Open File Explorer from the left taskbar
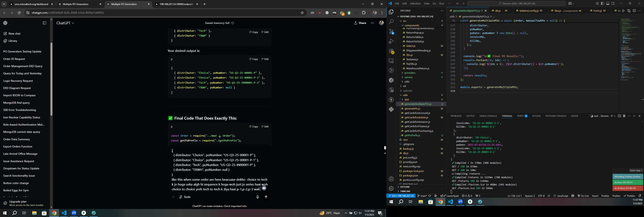 34,213
